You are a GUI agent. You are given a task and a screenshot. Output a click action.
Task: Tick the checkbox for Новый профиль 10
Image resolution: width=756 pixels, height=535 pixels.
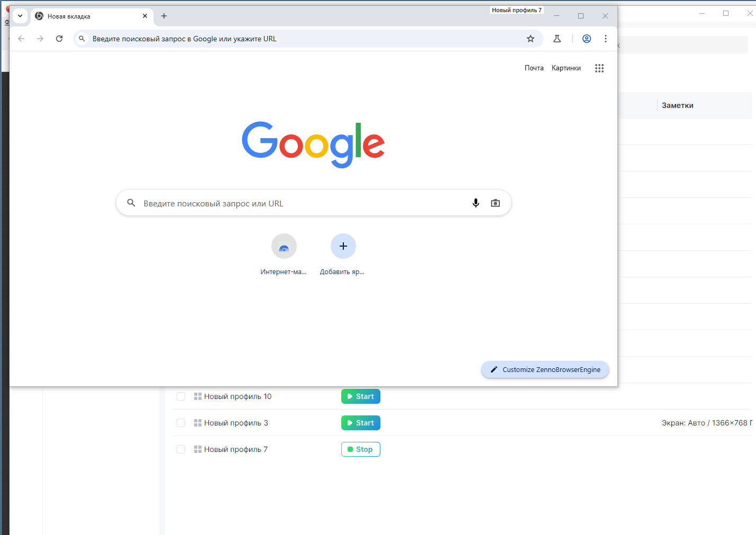(x=181, y=396)
